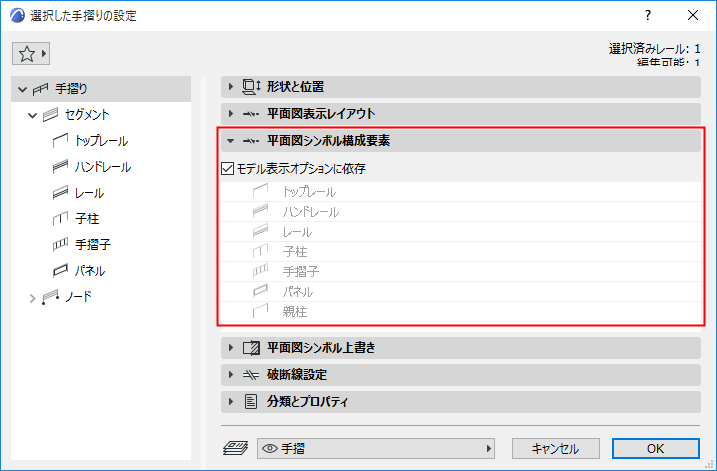717x471 pixels.
Task: Click the 子柱 icon in left tree
Action: pyautogui.click(x=60, y=219)
